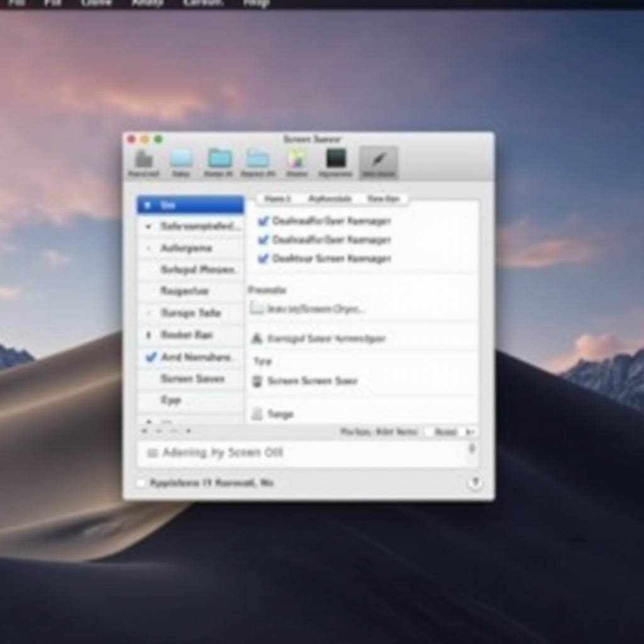Image resolution: width=644 pixels, height=644 pixels.
Task: Click the checkmarked sidebar item
Action: (x=189, y=357)
